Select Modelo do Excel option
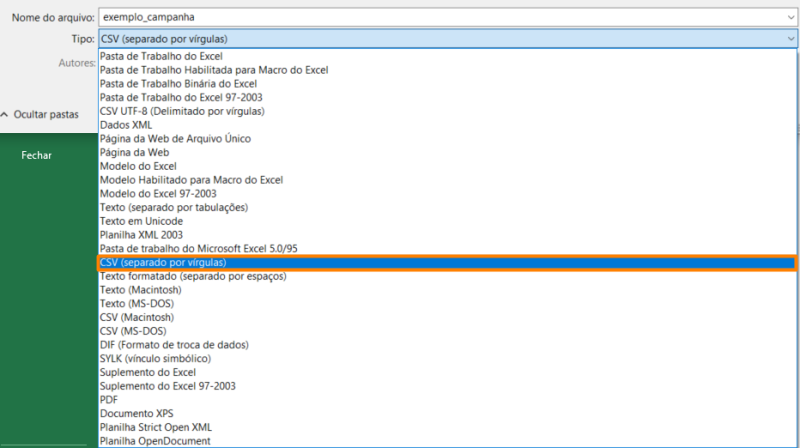 coord(138,166)
